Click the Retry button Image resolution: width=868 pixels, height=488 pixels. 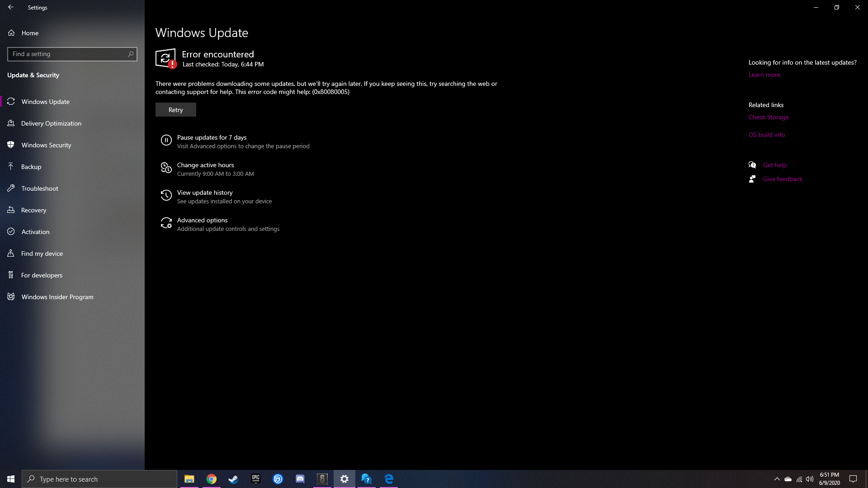(x=176, y=110)
